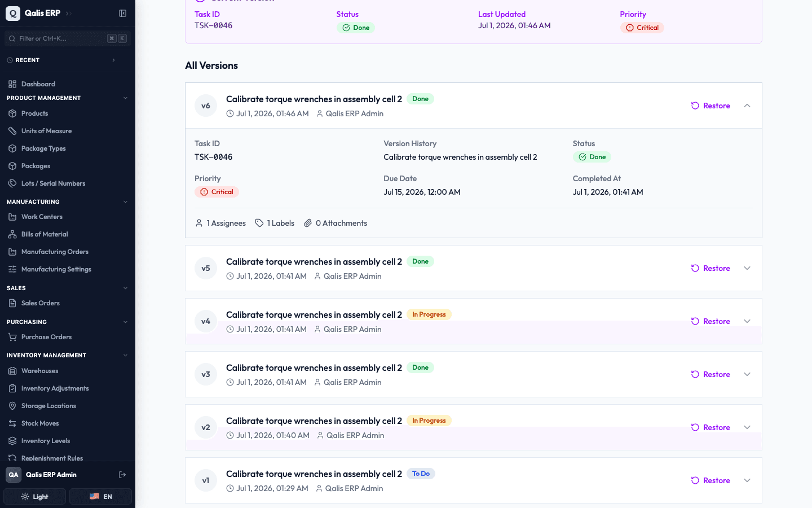Viewport: 812px width, 508px height.
Task: Click the Products box icon
Action: point(12,113)
